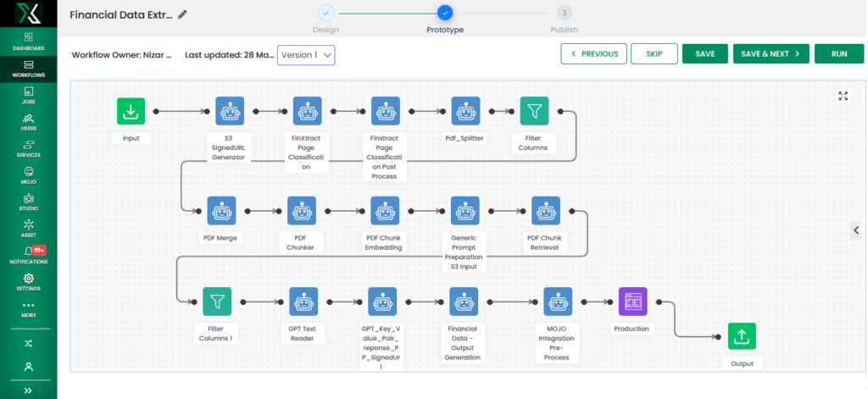Select the Output node

coord(742,336)
